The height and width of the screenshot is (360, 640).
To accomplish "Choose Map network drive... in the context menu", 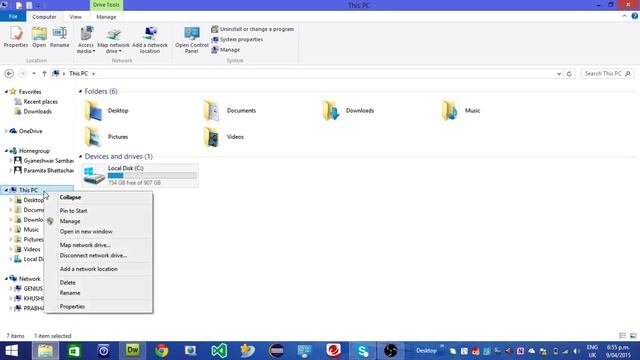I will click(x=98, y=245).
